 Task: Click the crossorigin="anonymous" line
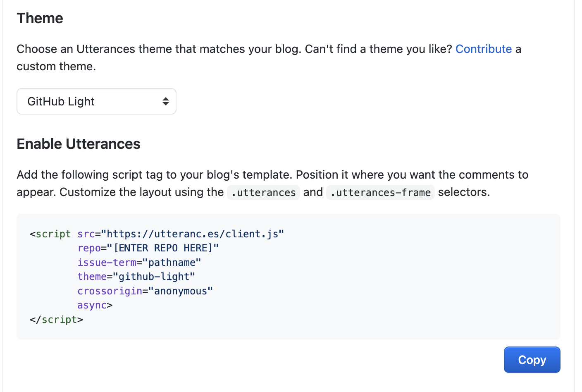[145, 291]
